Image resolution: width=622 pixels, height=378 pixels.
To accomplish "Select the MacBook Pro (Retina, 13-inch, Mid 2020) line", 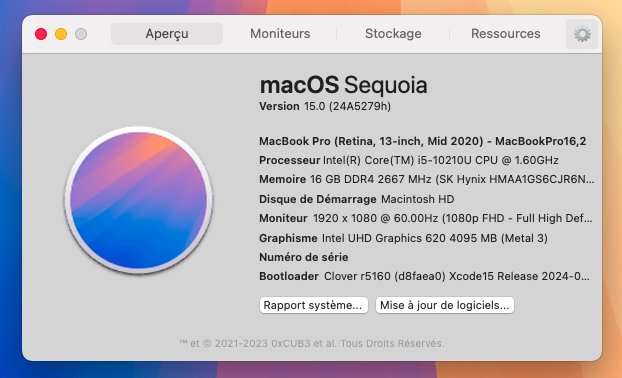I will (422, 141).
